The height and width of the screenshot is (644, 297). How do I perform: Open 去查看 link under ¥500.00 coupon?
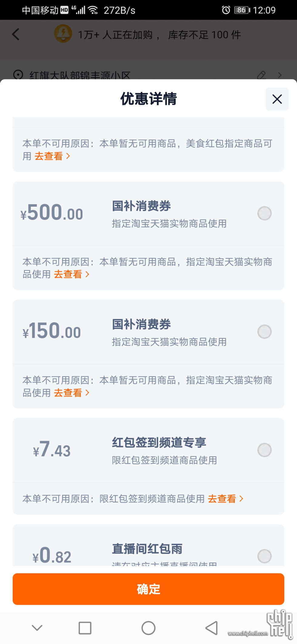coord(72,275)
